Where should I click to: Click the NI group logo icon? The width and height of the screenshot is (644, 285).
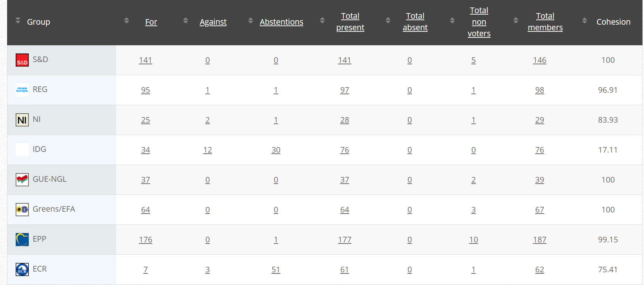coord(22,120)
